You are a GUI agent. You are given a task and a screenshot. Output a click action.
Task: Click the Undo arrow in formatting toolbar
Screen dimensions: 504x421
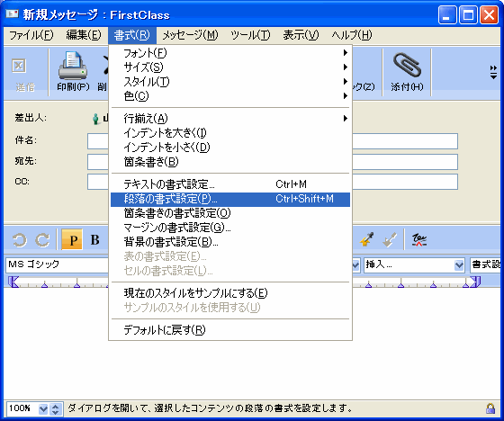coord(19,240)
